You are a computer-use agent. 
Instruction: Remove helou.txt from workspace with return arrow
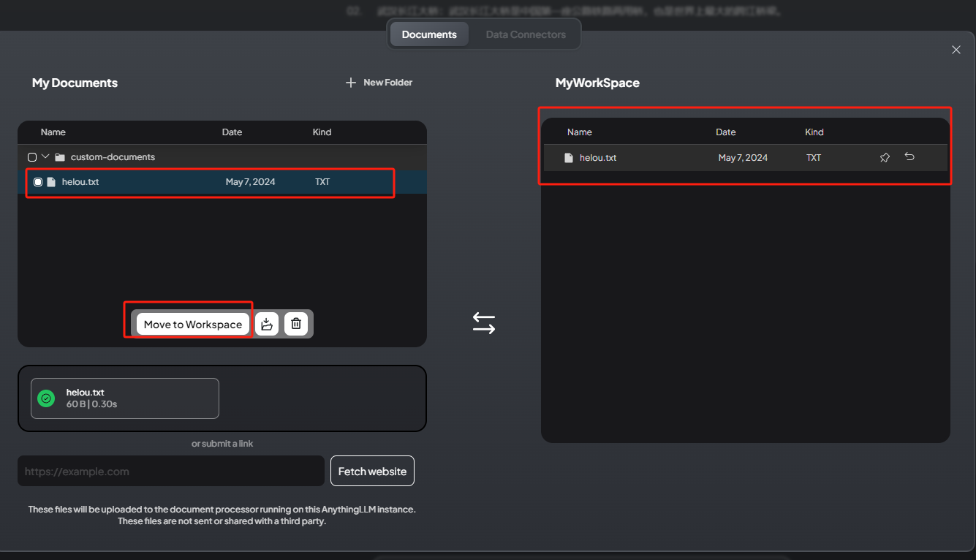pyautogui.click(x=909, y=156)
